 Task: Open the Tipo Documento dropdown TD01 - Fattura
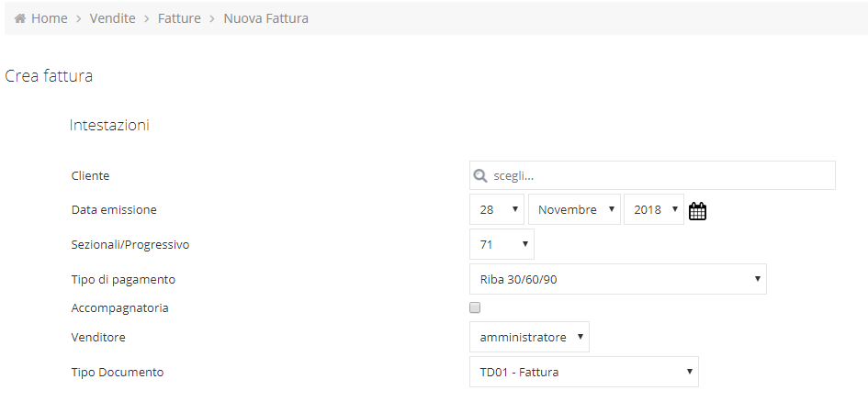pos(583,372)
